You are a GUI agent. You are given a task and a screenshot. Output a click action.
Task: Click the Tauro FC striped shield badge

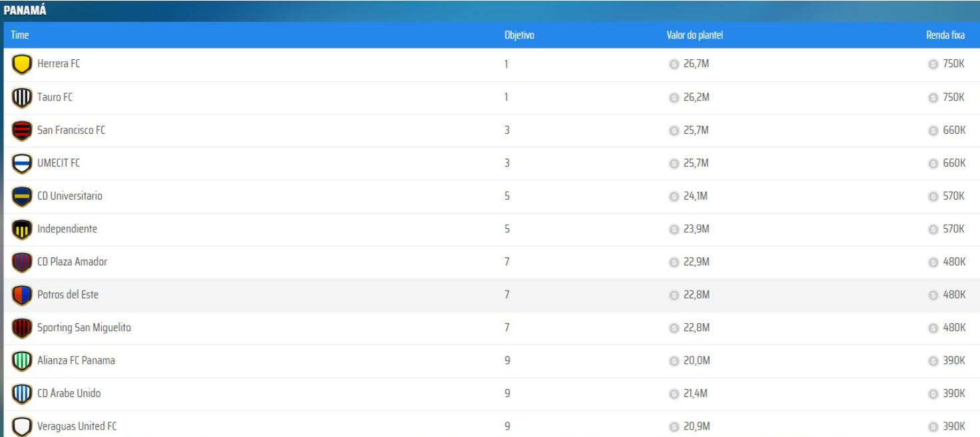[22, 98]
